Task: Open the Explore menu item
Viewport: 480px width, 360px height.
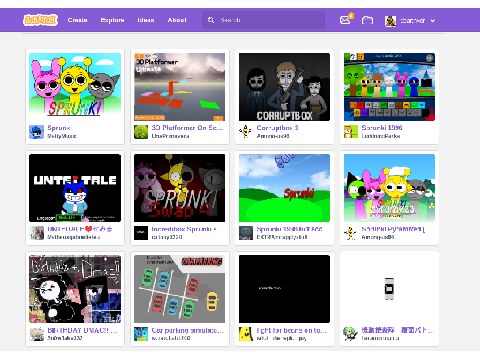Action: (x=112, y=20)
